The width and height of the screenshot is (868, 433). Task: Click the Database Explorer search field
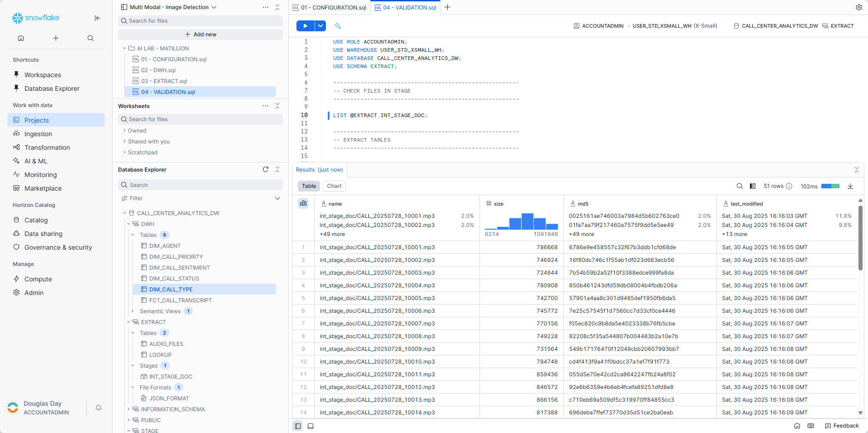point(200,185)
